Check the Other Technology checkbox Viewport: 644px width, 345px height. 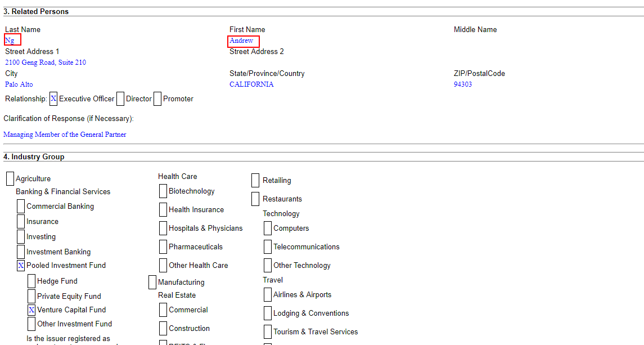[x=268, y=265]
